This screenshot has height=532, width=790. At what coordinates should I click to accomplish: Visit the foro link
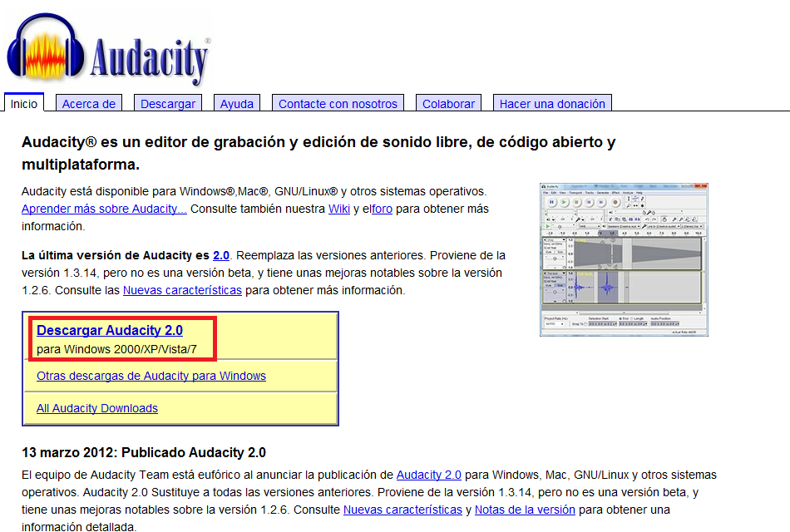(382, 209)
